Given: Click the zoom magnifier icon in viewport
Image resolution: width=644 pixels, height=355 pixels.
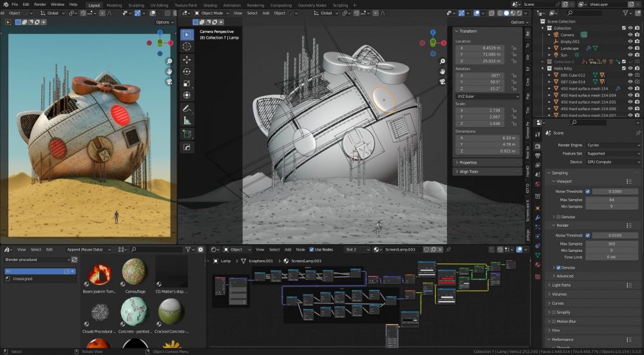Looking at the screenshot, I should [x=443, y=61].
